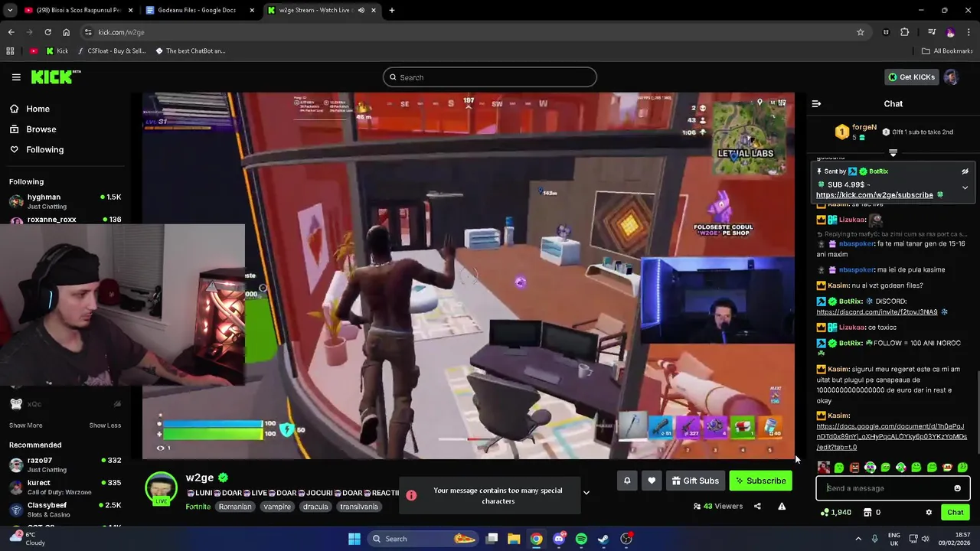This screenshot has width=980, height=551.
Task: Click the Fortnite category link
Action: click(198, 507)
